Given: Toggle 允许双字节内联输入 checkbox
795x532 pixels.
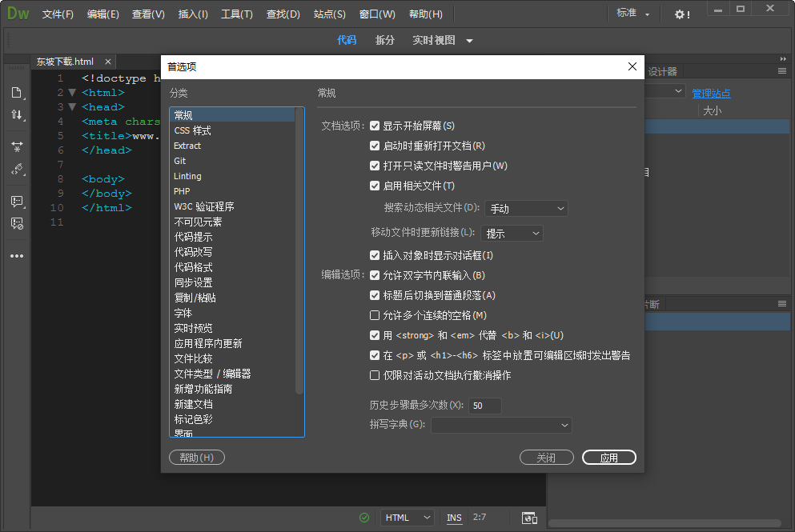Looking at the screenshot, I should [x=375, y=275].
